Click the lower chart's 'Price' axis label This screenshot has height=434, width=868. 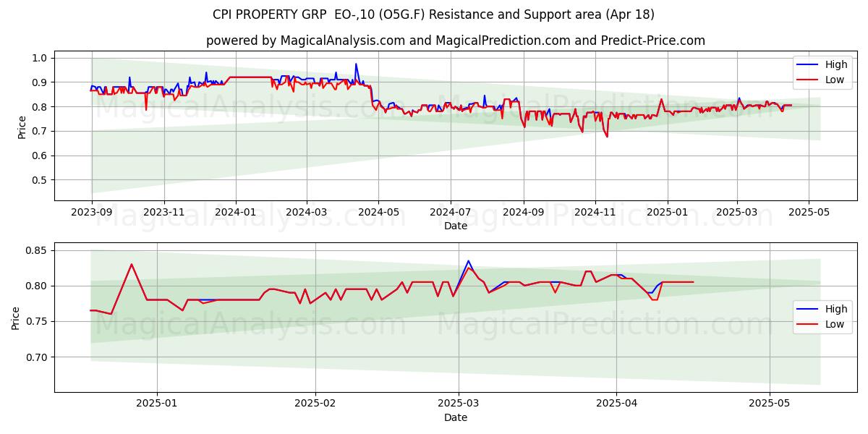click(15, 318)
